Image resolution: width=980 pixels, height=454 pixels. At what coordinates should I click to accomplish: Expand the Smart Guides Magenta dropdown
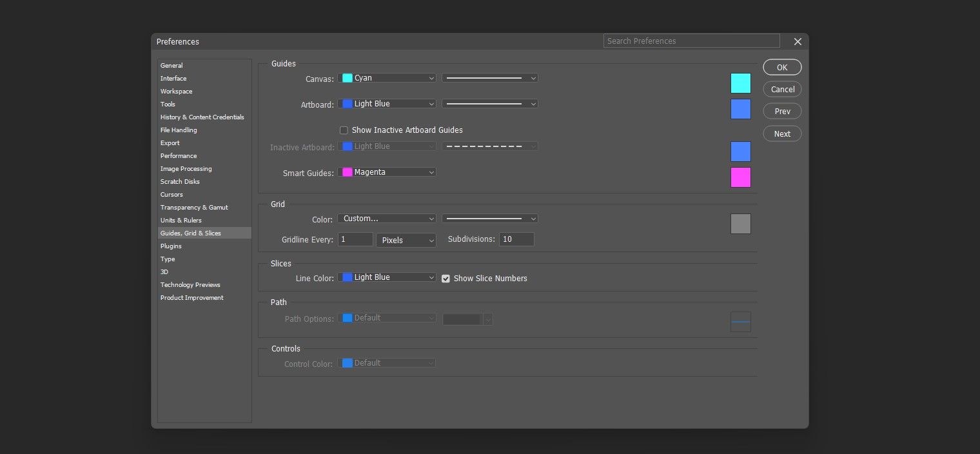click(x=387, y=172)
